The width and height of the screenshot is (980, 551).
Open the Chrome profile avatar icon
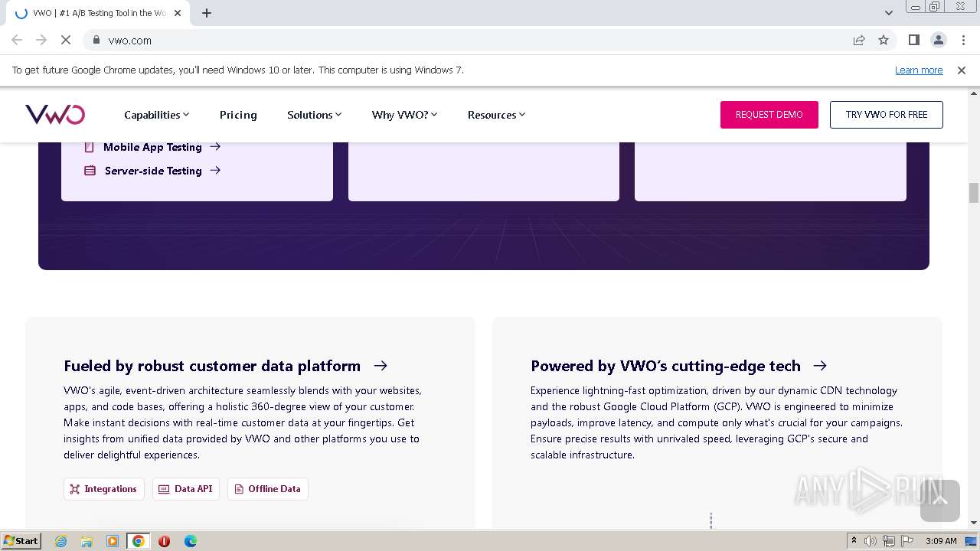coord(938,40)
